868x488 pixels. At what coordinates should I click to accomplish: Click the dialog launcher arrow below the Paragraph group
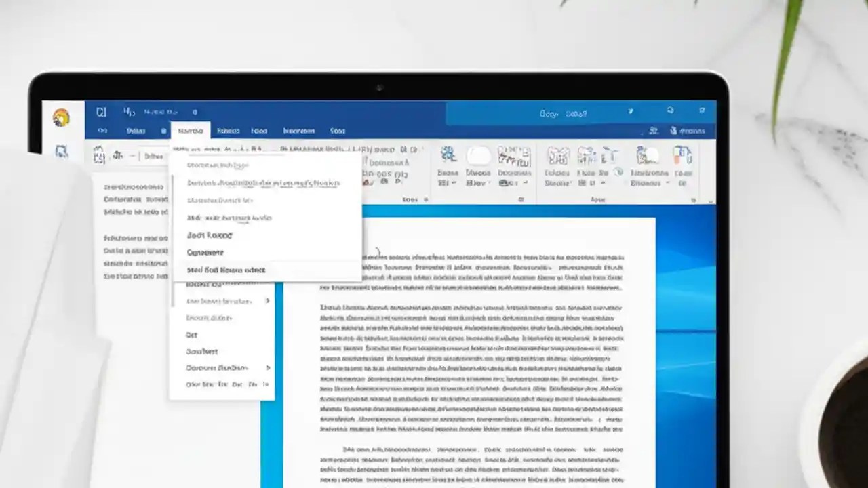425,199
